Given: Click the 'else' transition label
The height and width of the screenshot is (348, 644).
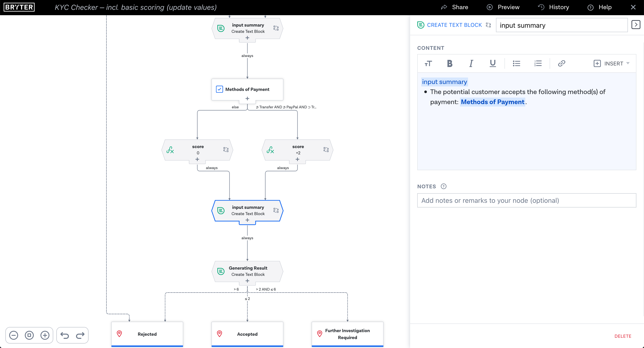Looking at the screenshot, I should (x=235, y=107).
